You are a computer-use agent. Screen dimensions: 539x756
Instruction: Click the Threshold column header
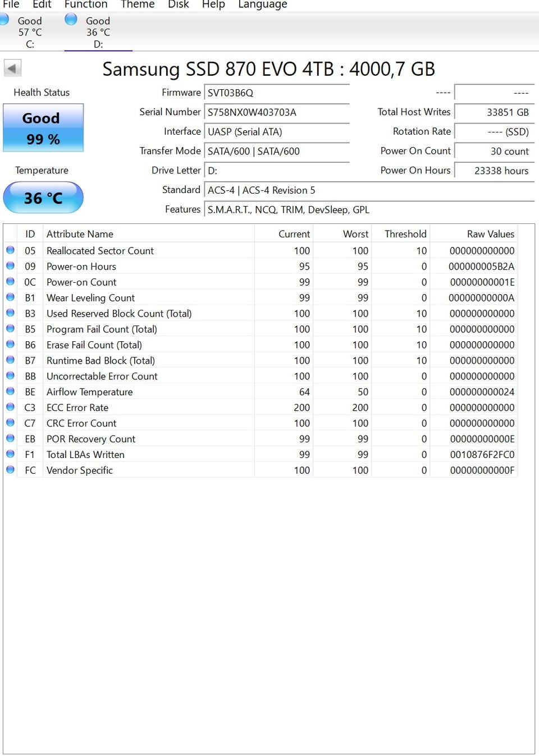point(401,234)
